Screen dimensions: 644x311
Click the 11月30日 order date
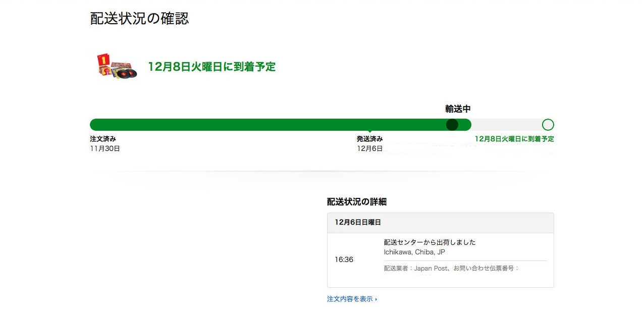tap(105, 148)
